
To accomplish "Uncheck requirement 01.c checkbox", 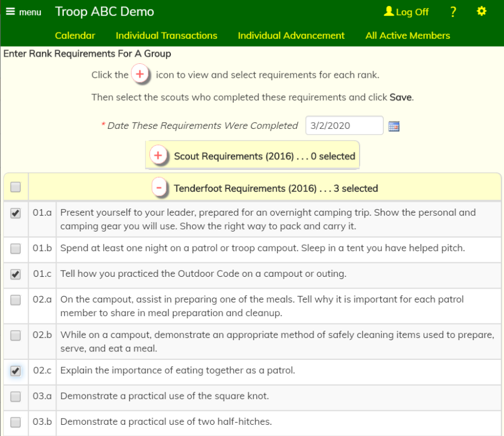I will 16,274.
